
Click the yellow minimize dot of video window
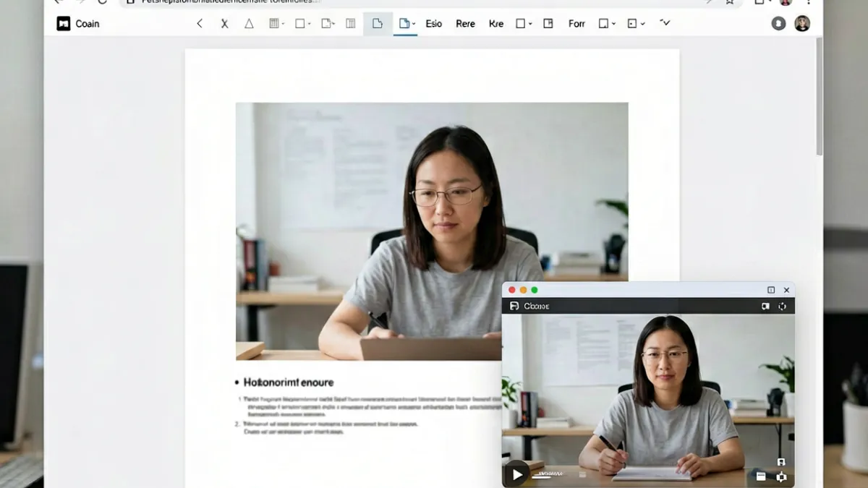523,290
